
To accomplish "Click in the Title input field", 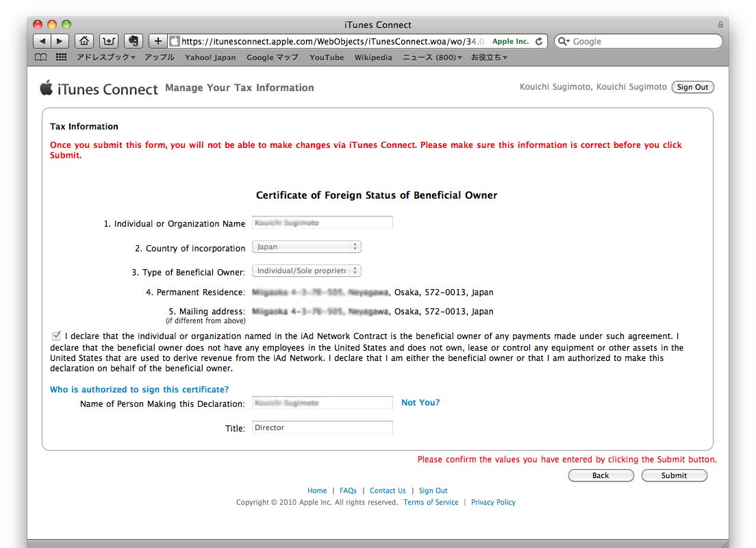I will click(322, 427).
